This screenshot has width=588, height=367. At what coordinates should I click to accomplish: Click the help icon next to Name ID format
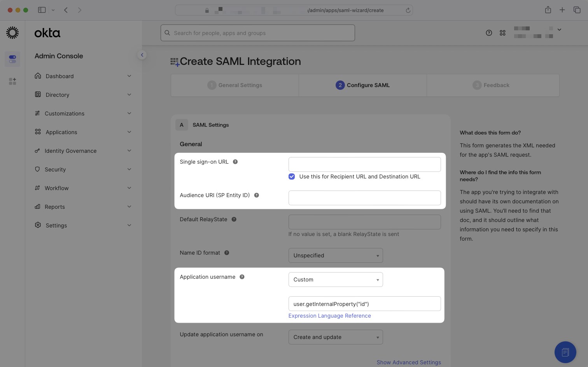click(227, 253)
